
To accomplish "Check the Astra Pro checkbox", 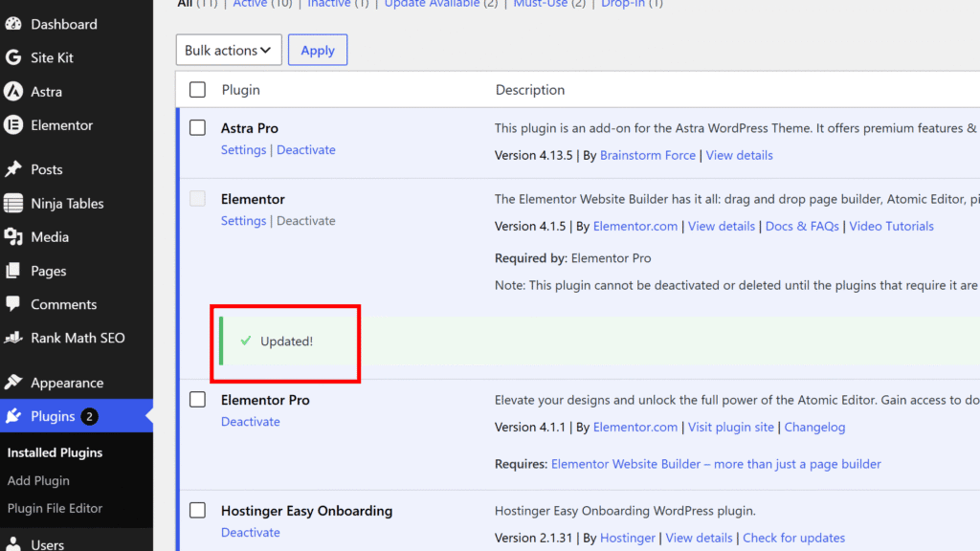I will 197,127.
